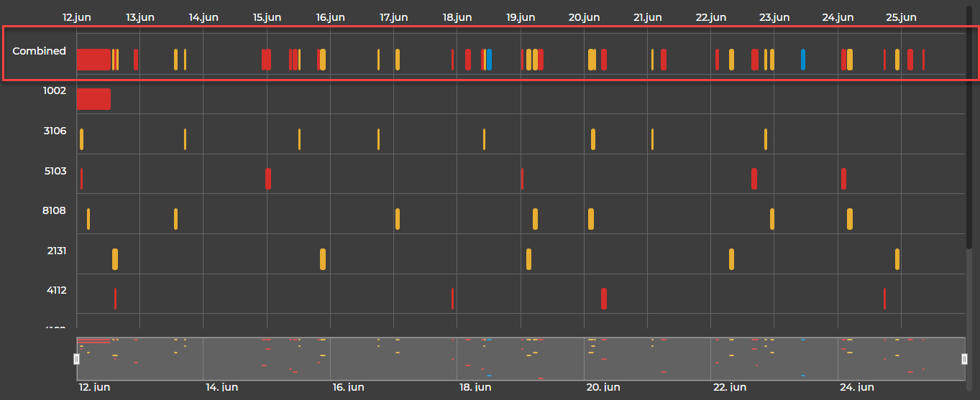Click row 2131 yellow bar on 12 jun
The image size is (980, 400).
click(x=115, y=259)
